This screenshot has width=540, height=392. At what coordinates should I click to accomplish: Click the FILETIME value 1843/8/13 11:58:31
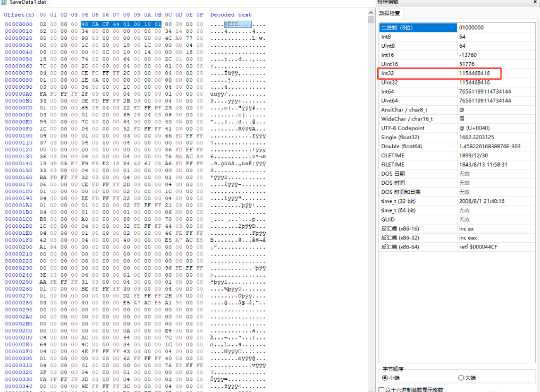pyautogui.click(x=483, y=165)
